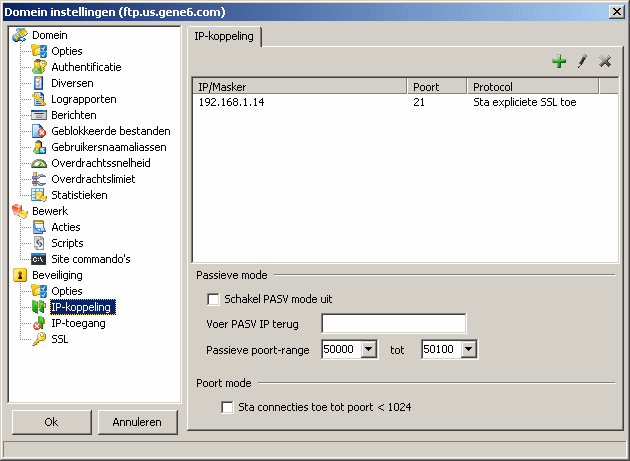Click the IP-toegang icon

click(39, 323)
